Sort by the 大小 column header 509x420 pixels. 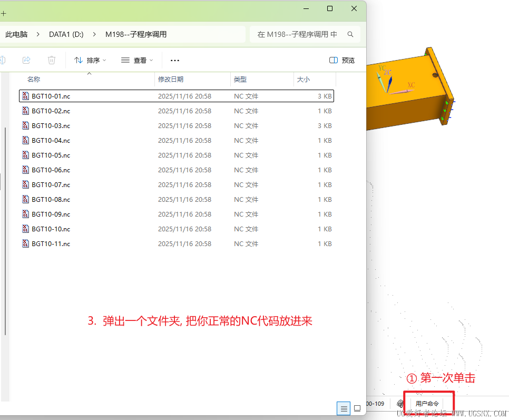(x=303, y=79)
